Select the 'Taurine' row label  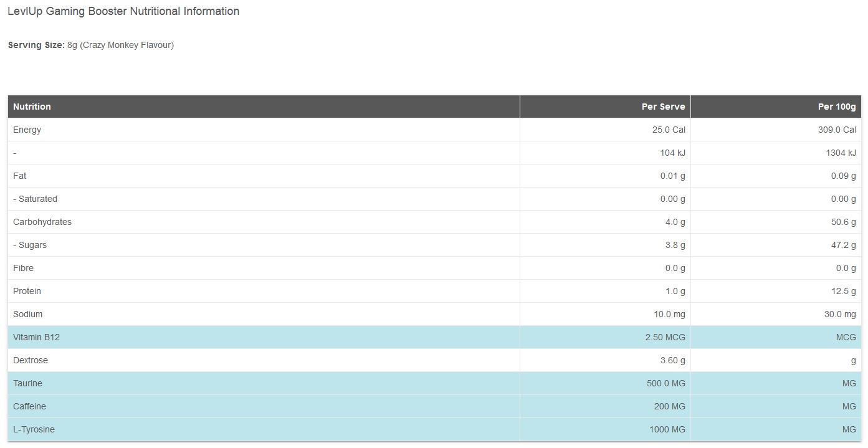coord(27,383)
